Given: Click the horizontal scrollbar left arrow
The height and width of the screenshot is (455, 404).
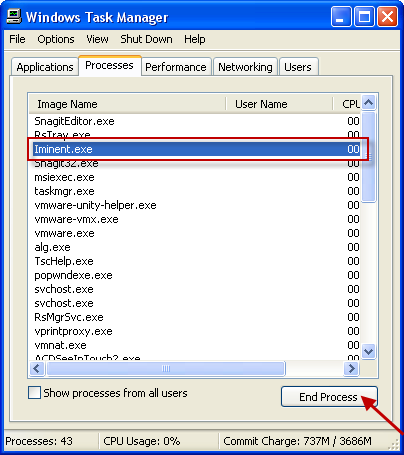Looking at the screenshot, I should tap(37, 369).
